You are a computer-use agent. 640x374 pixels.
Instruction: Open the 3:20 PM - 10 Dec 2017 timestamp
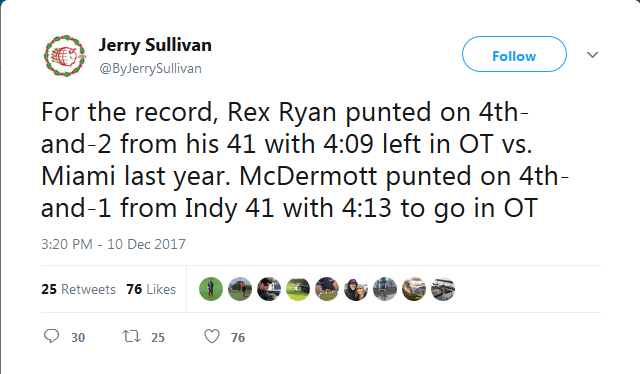pyautogui.click(x=113, y=244)
